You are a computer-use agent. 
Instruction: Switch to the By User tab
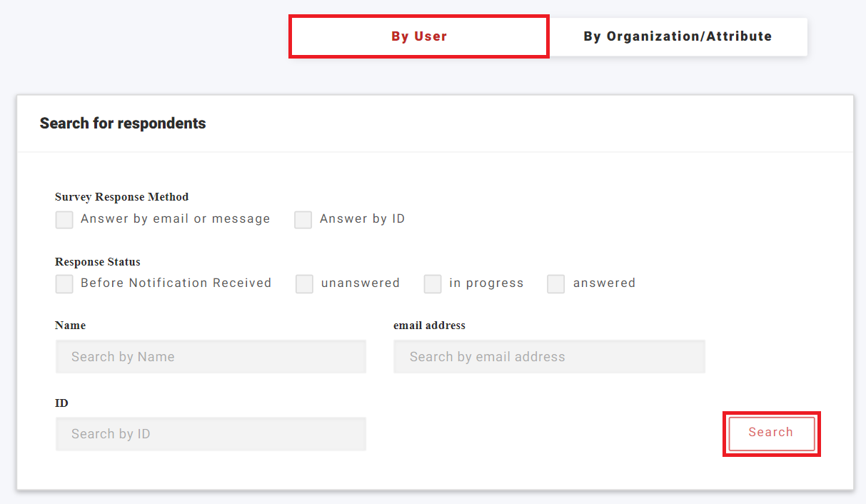pyautogui.click(x=419, y=36)
